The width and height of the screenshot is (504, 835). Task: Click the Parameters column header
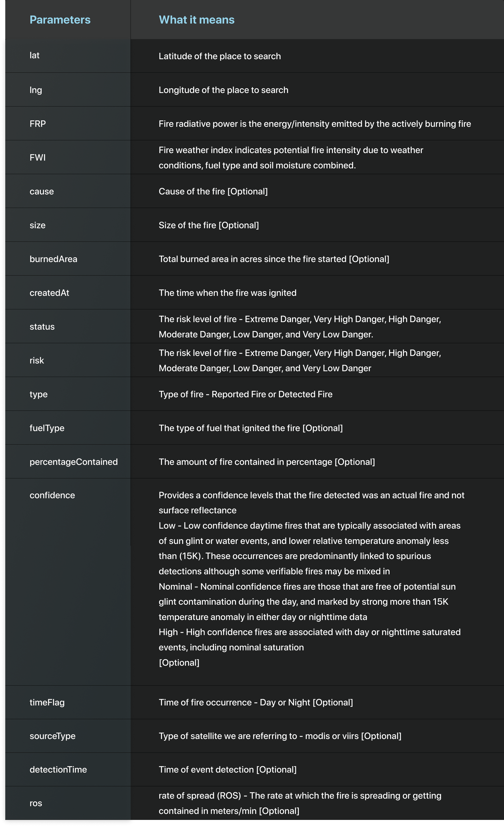[60, 20]
